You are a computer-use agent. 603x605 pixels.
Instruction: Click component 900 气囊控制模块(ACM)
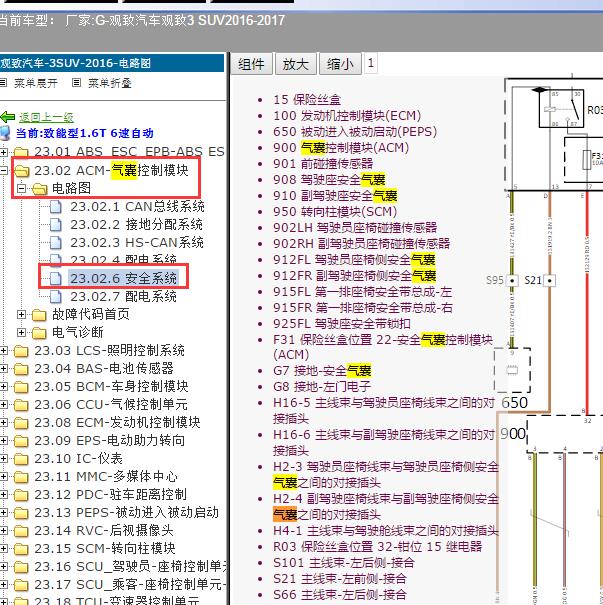[341, 148]
